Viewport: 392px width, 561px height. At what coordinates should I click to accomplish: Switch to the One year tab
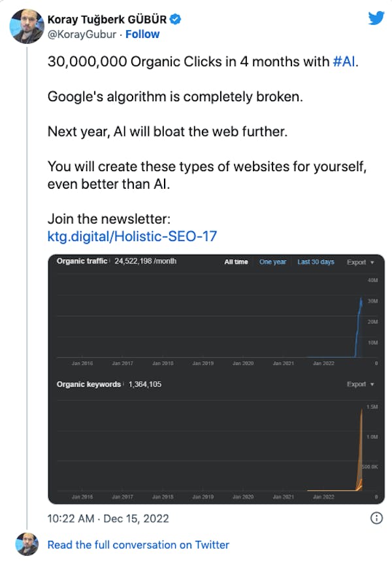272,262
